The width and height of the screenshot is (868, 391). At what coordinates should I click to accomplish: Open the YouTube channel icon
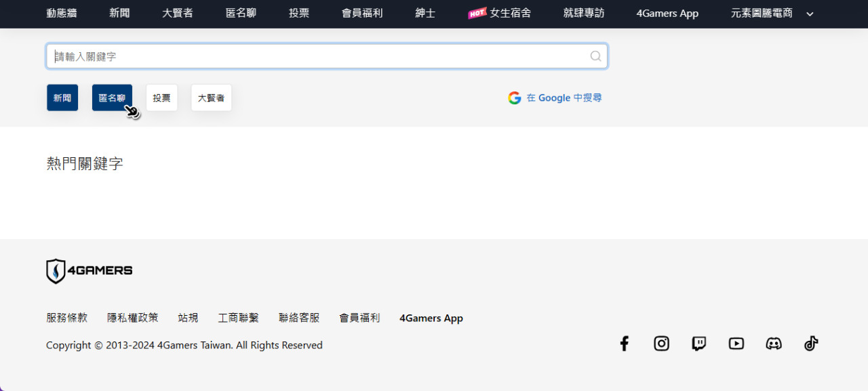736,344
